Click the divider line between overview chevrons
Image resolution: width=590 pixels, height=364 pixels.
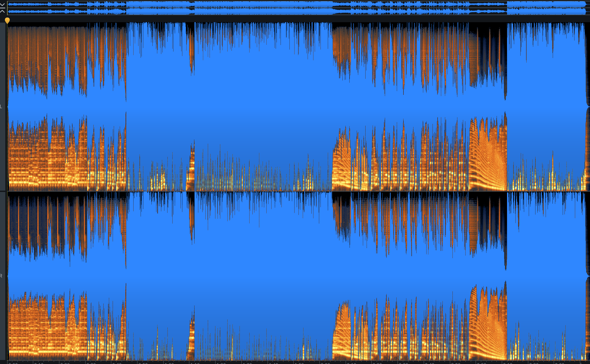pyautogui.click(x=2, y=8)
